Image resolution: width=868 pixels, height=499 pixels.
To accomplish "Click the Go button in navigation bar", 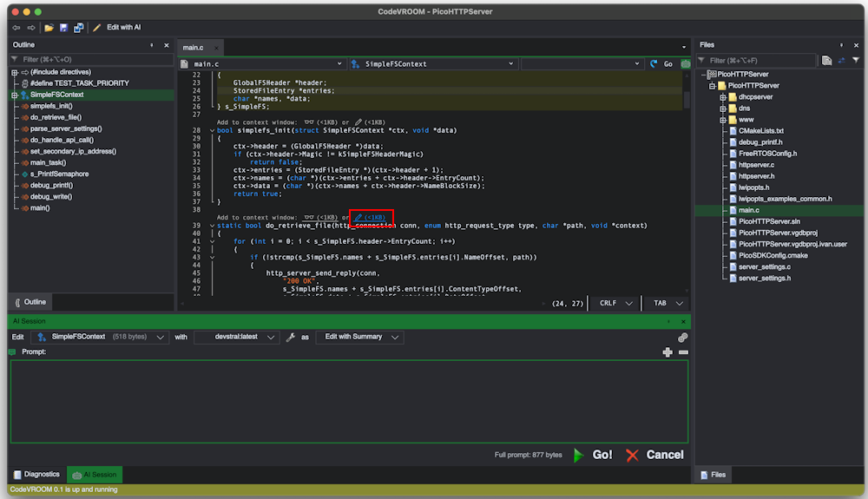I will pyautogui.click(x=662, y=64).
